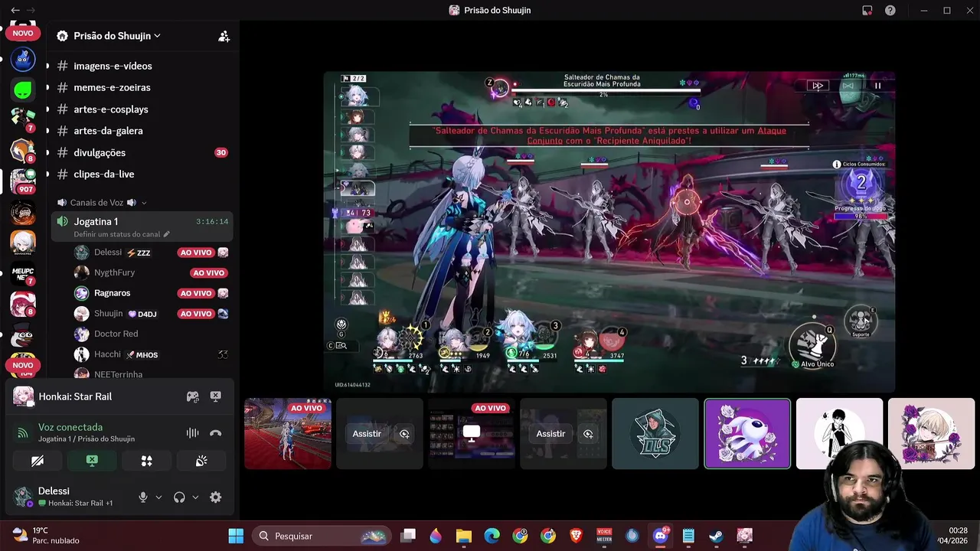
Task: Open the weather widget 19°C
Action: point(46,535)
